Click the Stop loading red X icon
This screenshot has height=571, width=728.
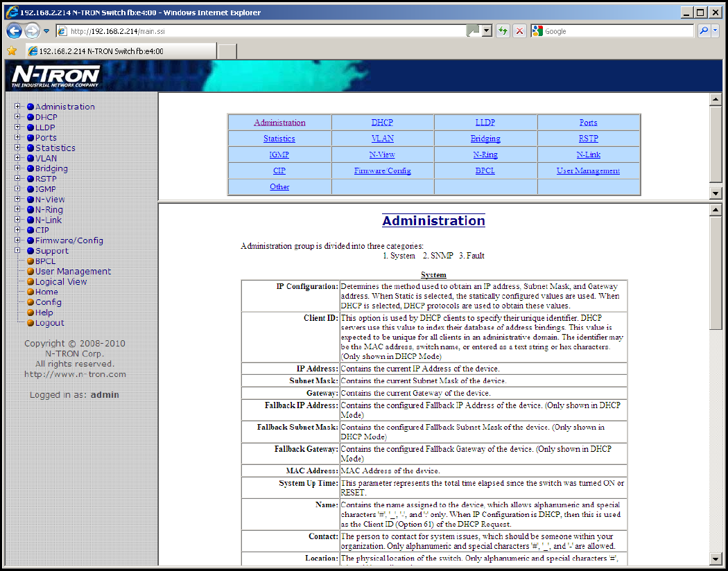coord(519,31)
